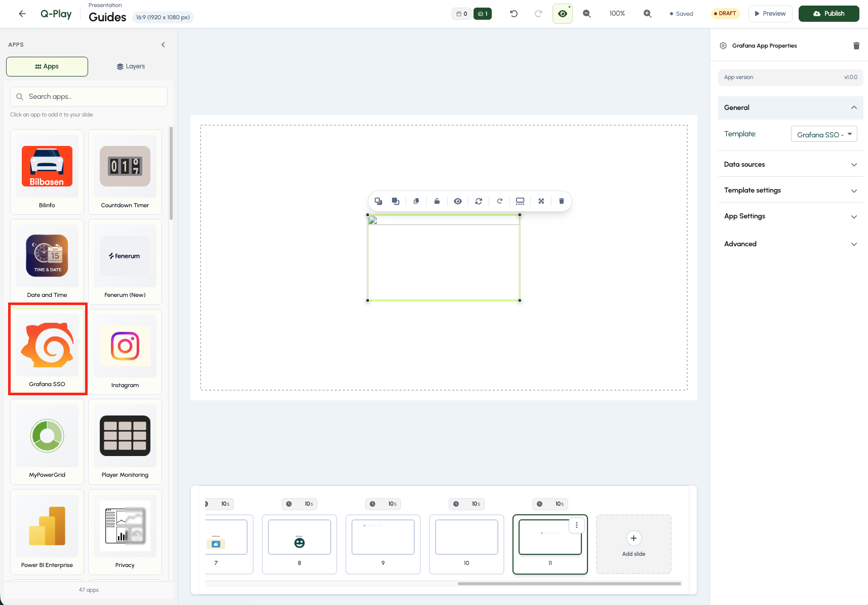Rotate the selected element clockwise

(499, 201)
